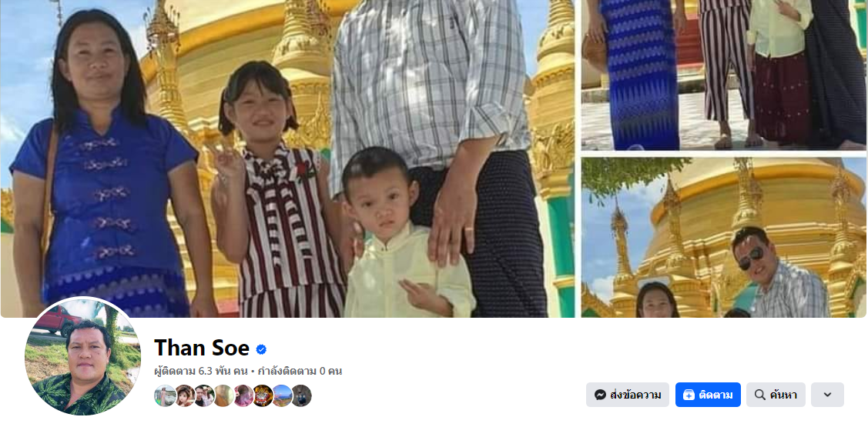Open profile search using the ค้นหา button
The image size is (868, 427).
pos(776,395)
